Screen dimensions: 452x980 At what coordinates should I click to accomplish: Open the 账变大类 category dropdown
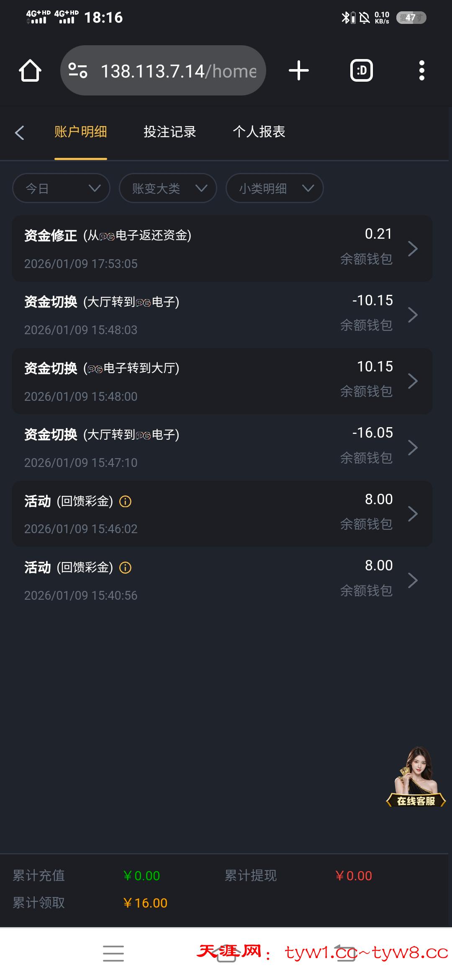click(168, 188)
